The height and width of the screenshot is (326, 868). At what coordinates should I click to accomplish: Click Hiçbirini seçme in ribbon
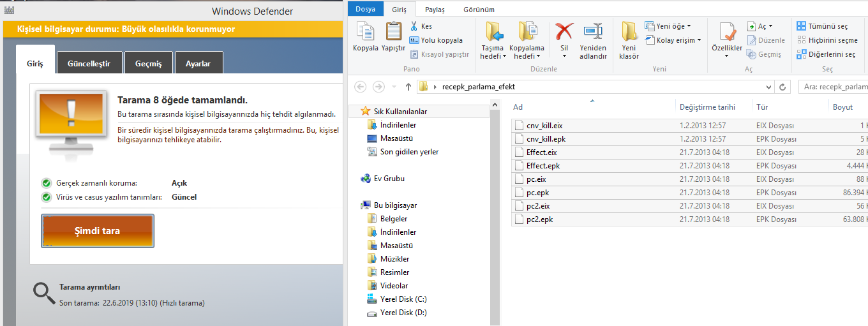tap(827, 40)
